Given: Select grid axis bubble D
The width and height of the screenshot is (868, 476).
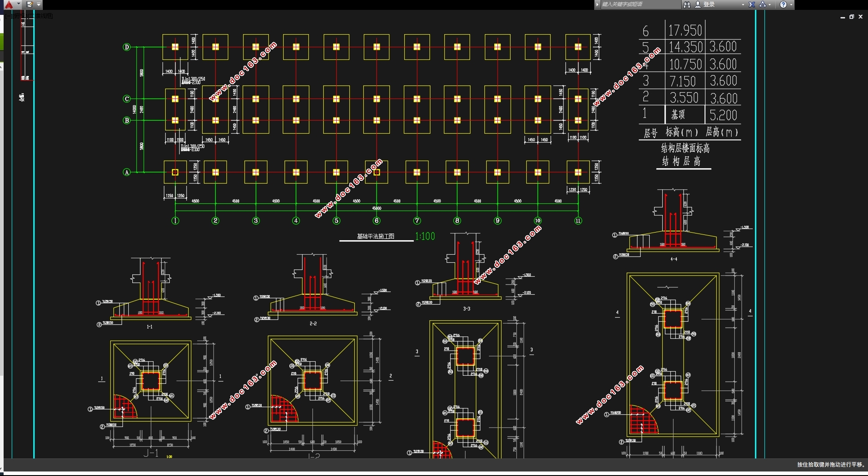Looking at the screenshot, I should point(127,47).
